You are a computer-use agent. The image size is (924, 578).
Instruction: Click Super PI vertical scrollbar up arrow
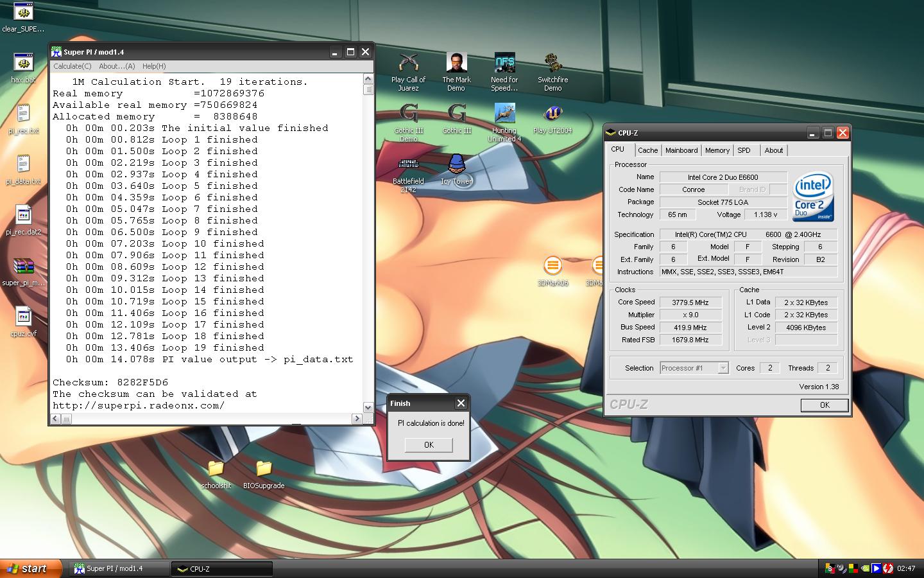point(368,78)
